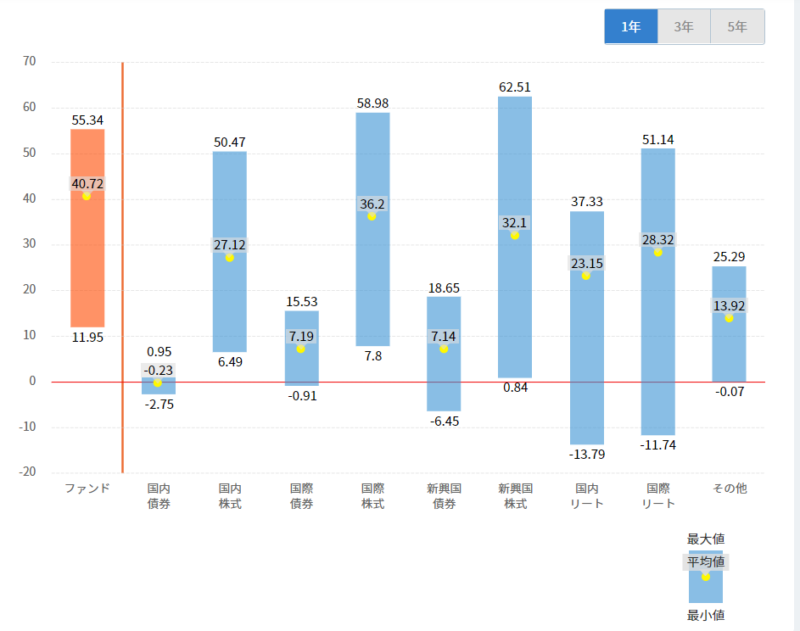The image size is (800, 631).
Task: Click the yellow average dot at 13.92
Action: (729, 318)
